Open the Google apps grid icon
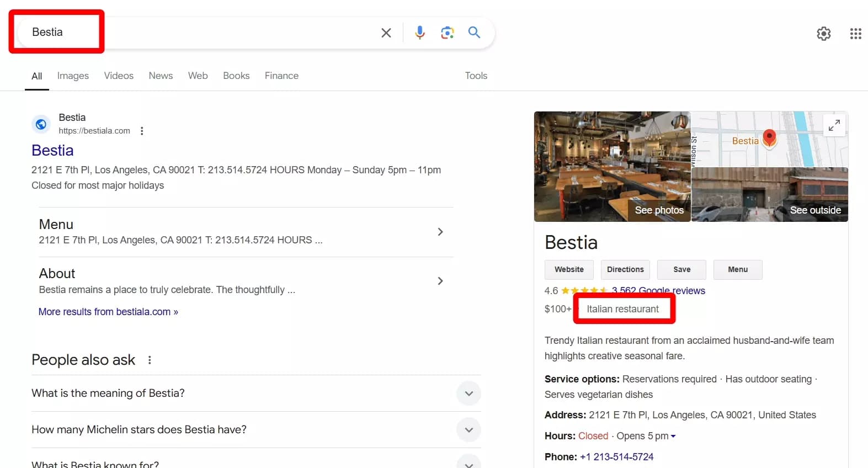868x468 pixels. pyautogui.click(x=855, y=34)
